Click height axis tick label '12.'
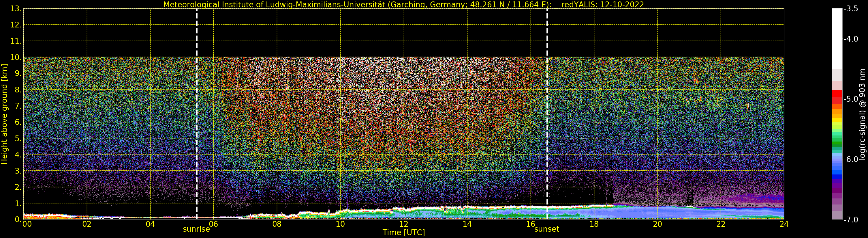Screen dimensions: 868x238 coord(16,25)
